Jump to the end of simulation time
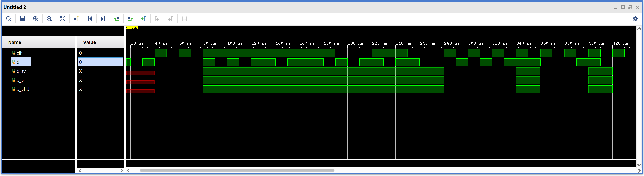The width and height of the screenshot is (644, 176). coord(103,19)
